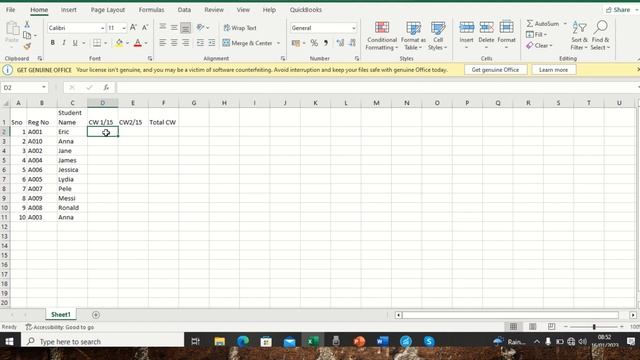The image size is (640, 360).
Task: Apply Comma Style
Action: 326,43
